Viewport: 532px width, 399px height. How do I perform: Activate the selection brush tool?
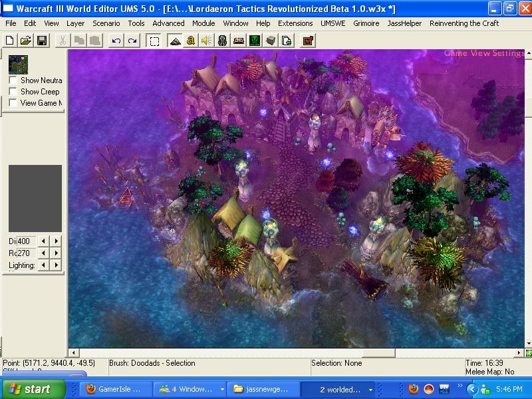point(154,41)
